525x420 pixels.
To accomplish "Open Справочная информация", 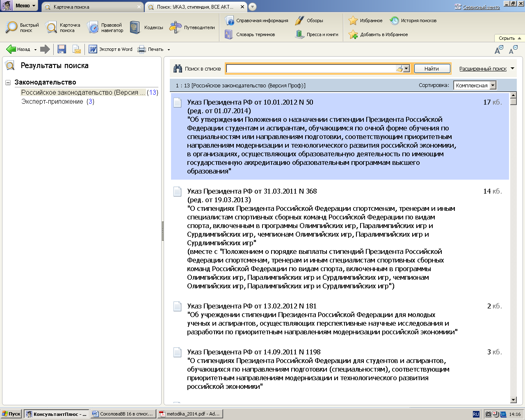I will click(256, 21).
